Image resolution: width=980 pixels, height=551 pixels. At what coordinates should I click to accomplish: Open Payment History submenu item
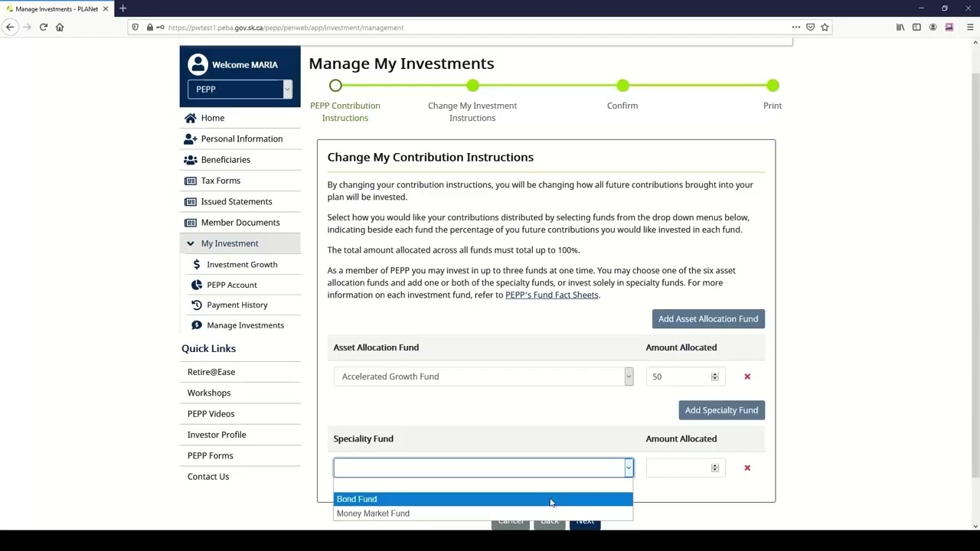(x=237, y=305)
